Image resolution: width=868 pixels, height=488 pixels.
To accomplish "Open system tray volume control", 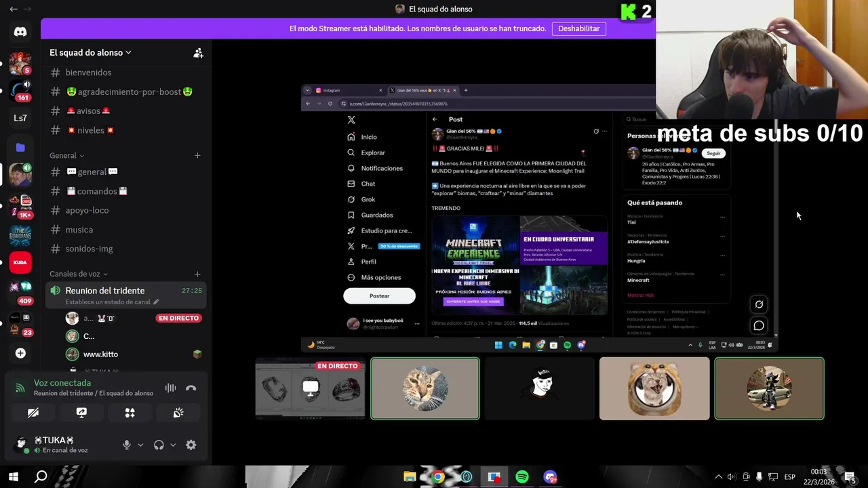I will (x=731, y=476).
